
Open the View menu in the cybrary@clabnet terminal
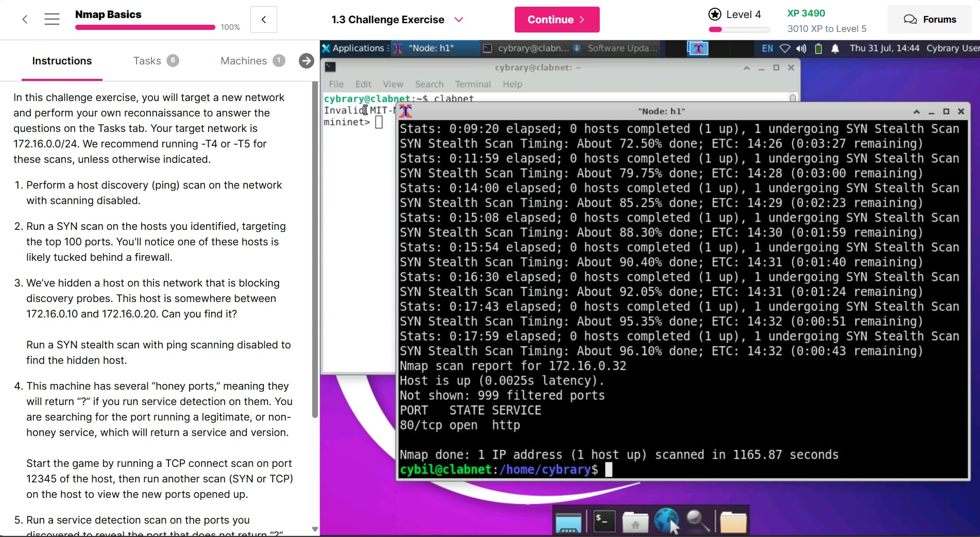393,84
